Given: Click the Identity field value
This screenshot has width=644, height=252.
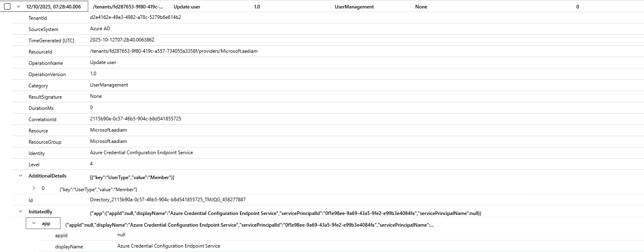Looking at the screenshot, I should pyautogui.click(x=141, y=153).
